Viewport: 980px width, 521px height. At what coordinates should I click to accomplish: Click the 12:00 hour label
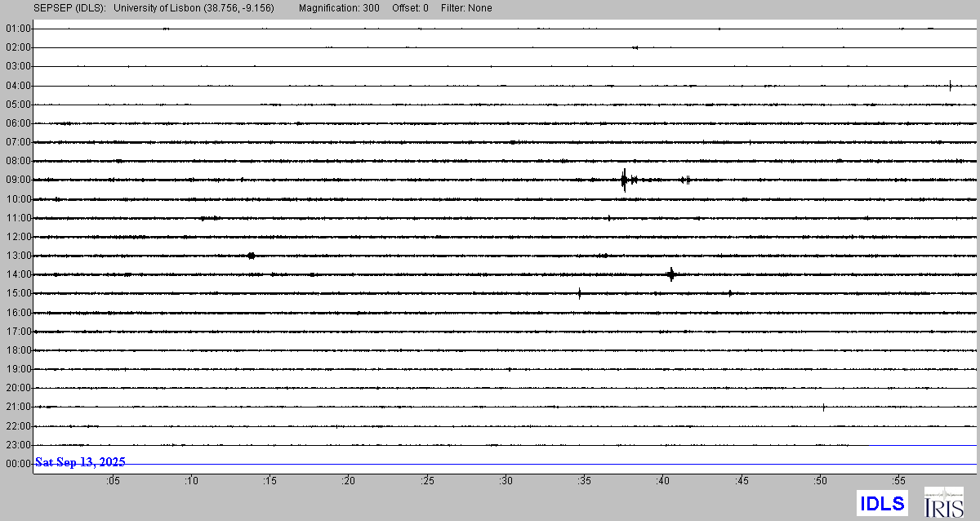point(18,237)
